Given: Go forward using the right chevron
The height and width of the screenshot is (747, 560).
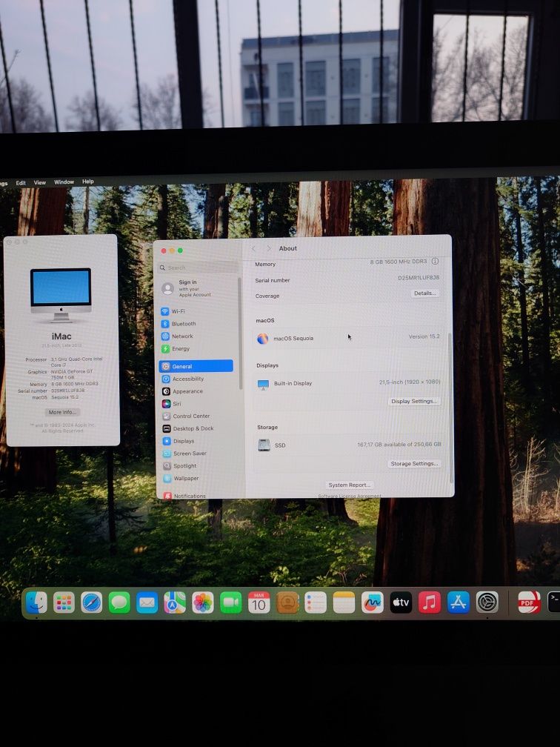Looking at the screenshot, I should pos(269,249).
